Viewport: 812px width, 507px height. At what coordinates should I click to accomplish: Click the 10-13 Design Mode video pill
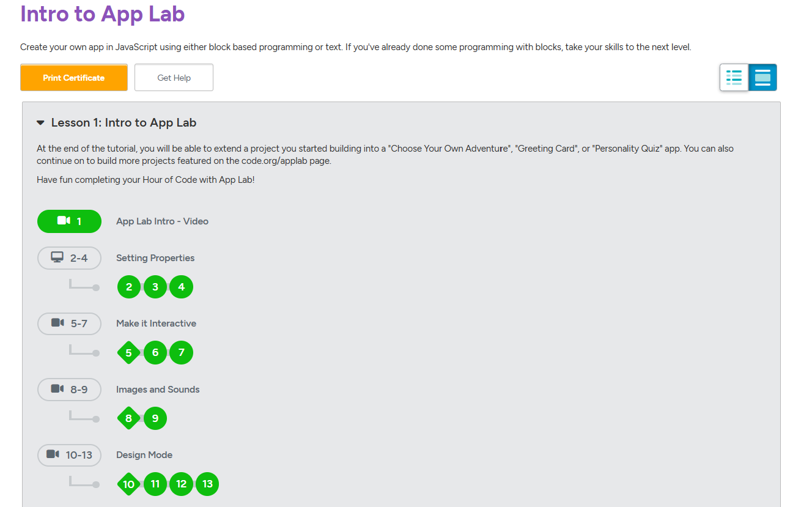click(x=69, y=455)
